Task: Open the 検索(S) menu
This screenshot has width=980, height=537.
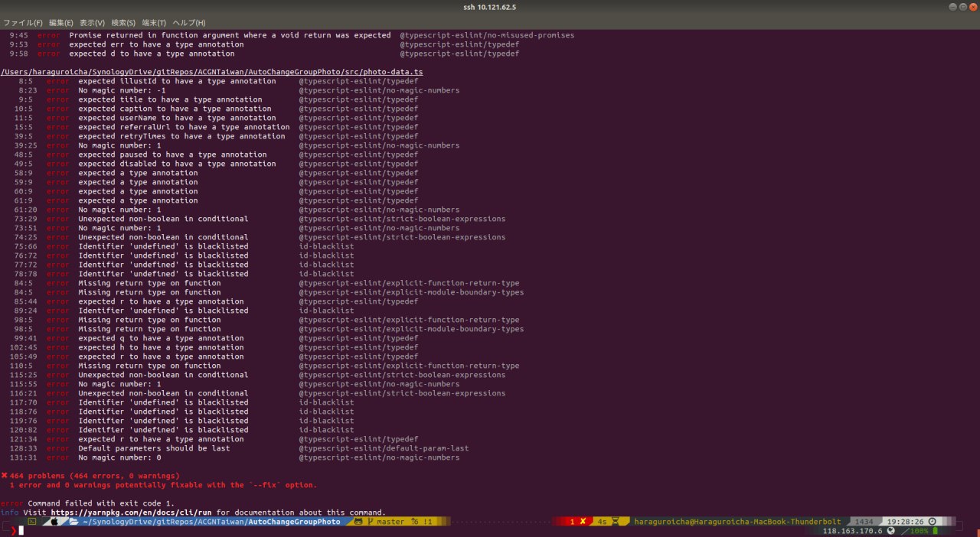Action: pos(123,23)
